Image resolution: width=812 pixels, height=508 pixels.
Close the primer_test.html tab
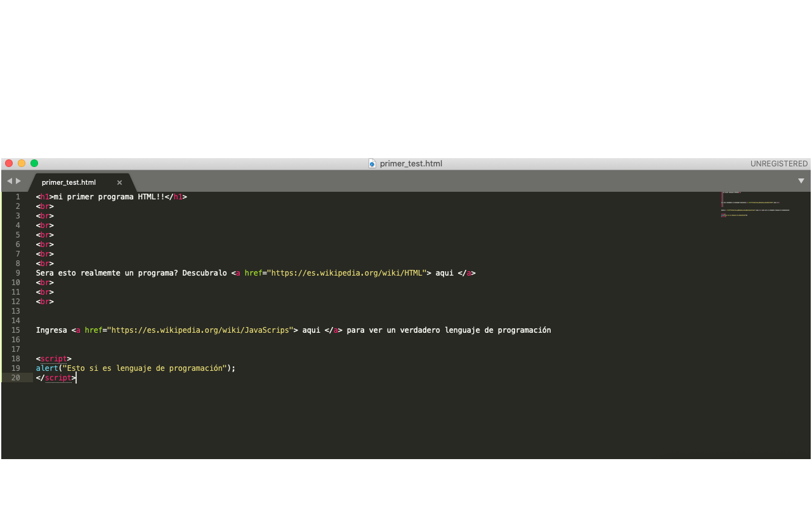coord(119,182)
